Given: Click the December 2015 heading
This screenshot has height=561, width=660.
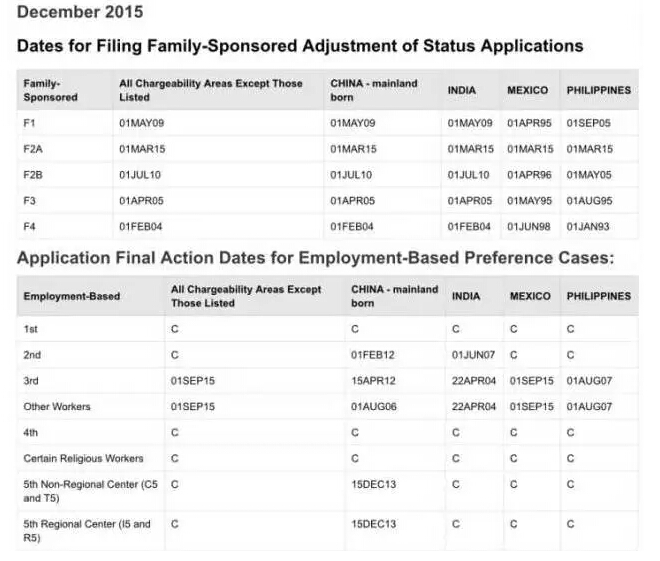Looking at the screenshot, I should point(80,12).
